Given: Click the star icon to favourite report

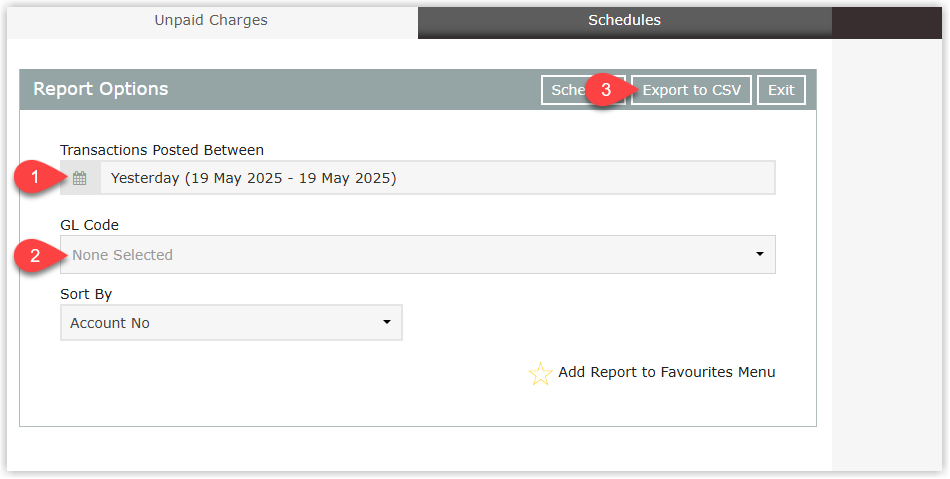Looking at the screenshot, I should coord(540,374).
